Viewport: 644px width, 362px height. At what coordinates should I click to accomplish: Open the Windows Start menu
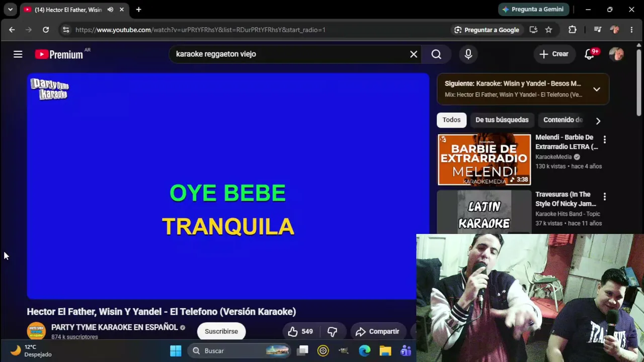coord(176,351)
